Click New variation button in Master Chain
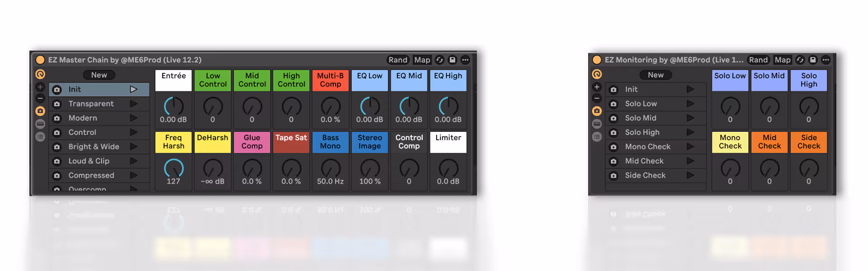Image resolution: width=868 pixels, height=271 pixels. (x=99, y=75)
